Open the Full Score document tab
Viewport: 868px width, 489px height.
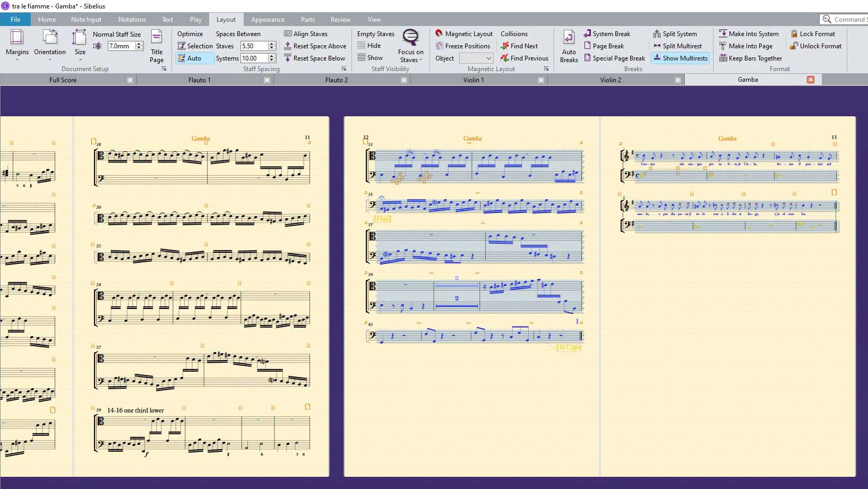[x=63, y=80]
